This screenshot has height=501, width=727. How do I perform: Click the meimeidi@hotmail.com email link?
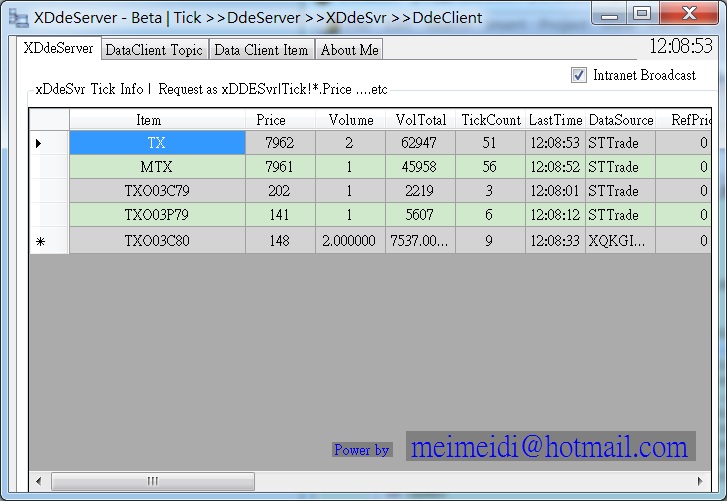[x=550, y=446]
